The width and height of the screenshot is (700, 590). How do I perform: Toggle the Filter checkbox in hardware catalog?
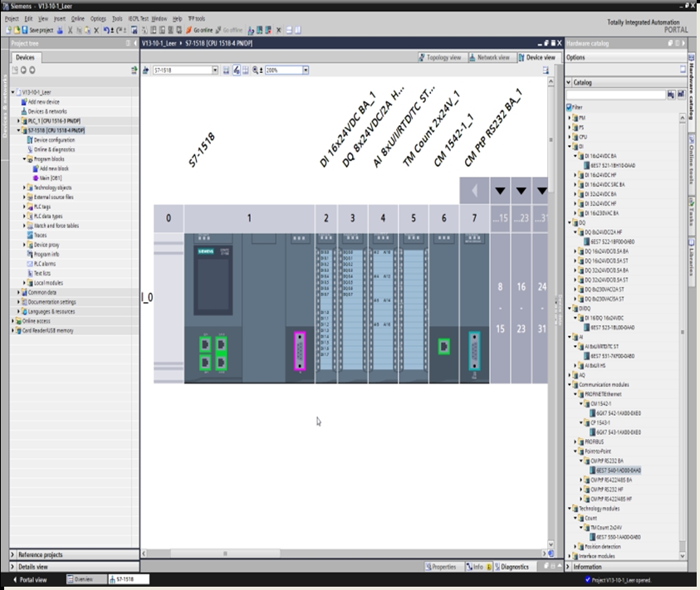coord(569,107)
